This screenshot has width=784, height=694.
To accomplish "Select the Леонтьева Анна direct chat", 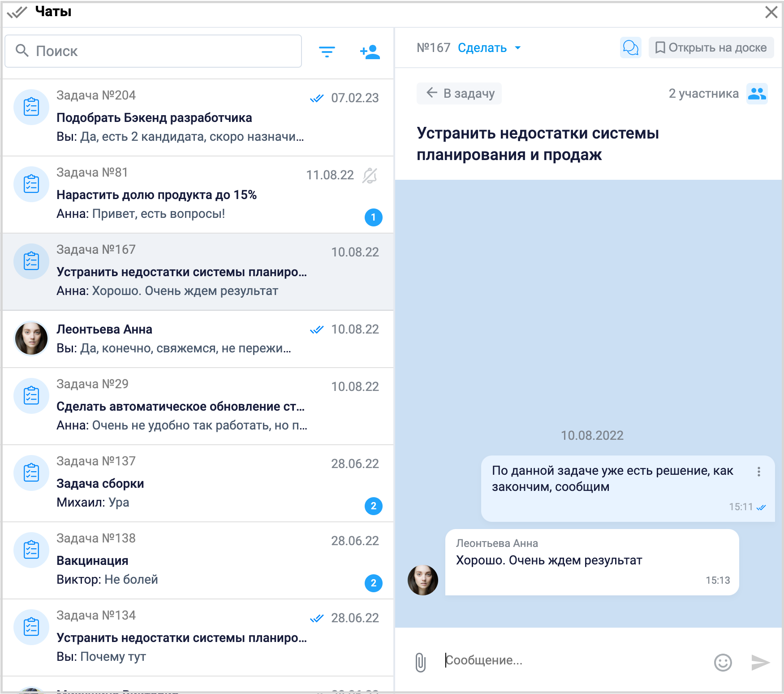I will coord(197,339).
